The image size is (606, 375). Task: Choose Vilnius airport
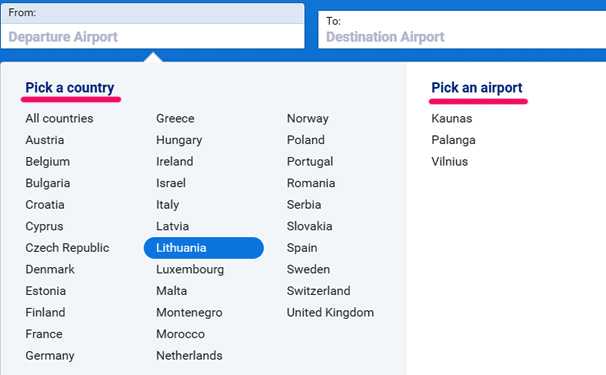pyautogui.click(x=449, y=162)
